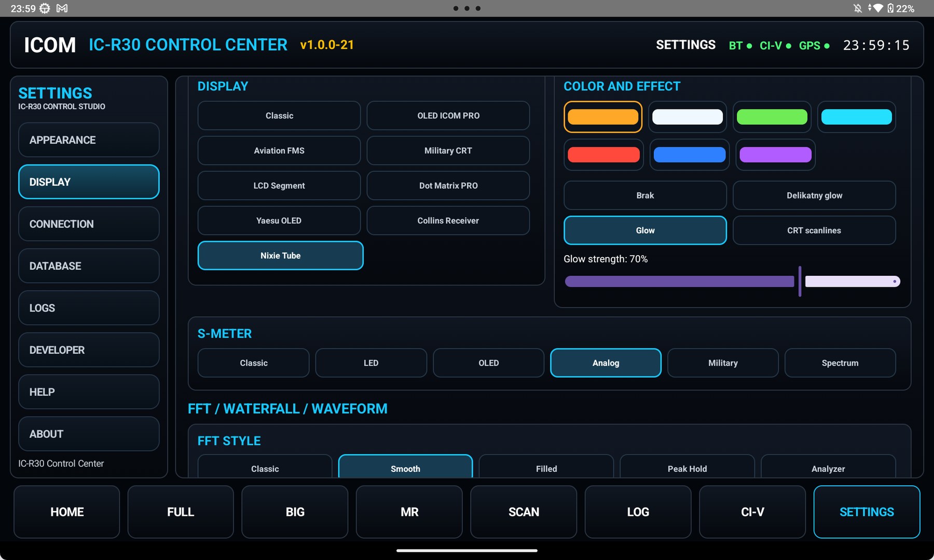Choose the Military CRT display

pos(448,150)
